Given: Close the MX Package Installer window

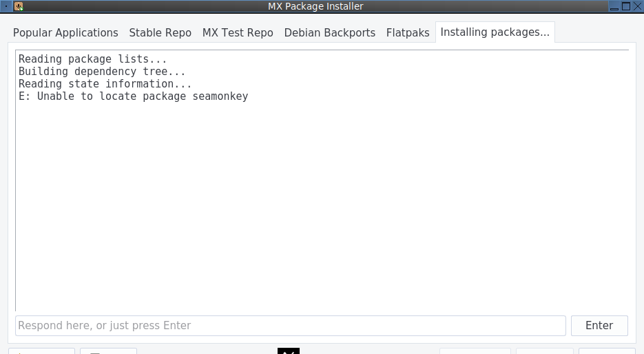Looking at the screenshot, I should pyautogui.click(x=637, y=6).
